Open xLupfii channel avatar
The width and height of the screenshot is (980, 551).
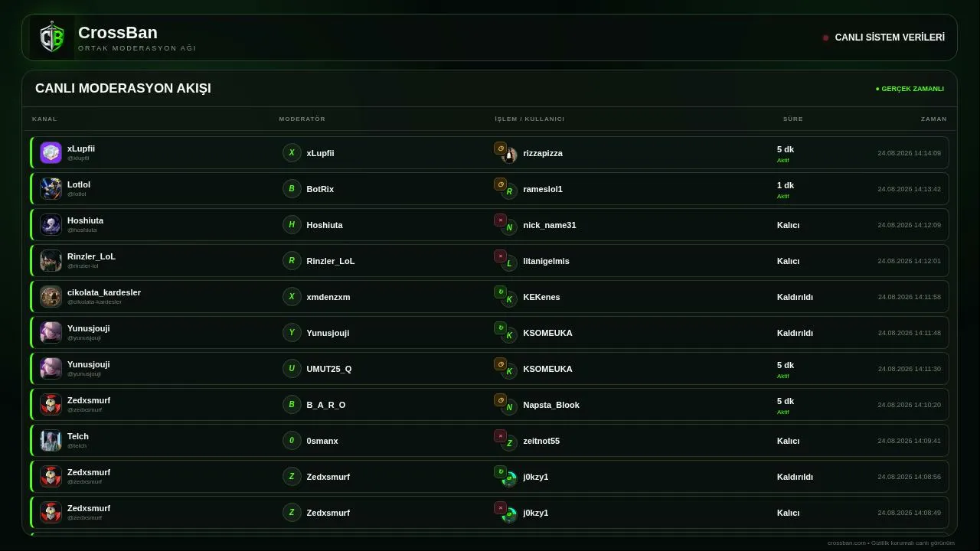[51, 153]
